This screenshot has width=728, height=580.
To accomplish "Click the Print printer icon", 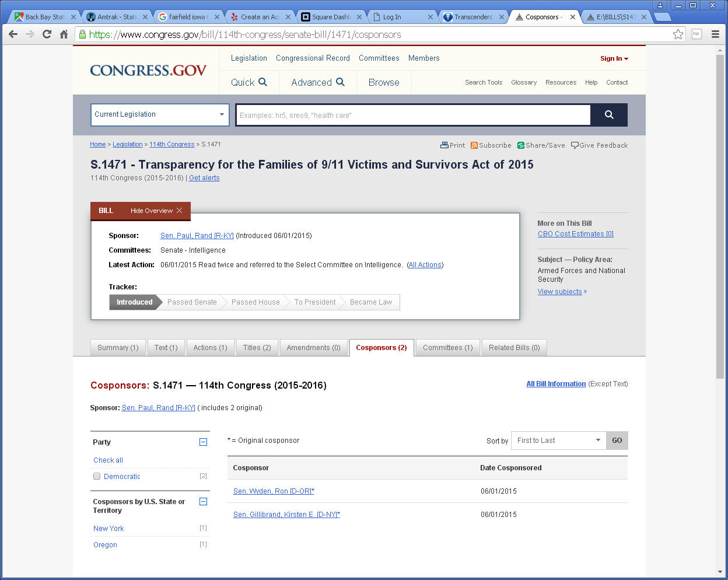I will pos(444,145).
